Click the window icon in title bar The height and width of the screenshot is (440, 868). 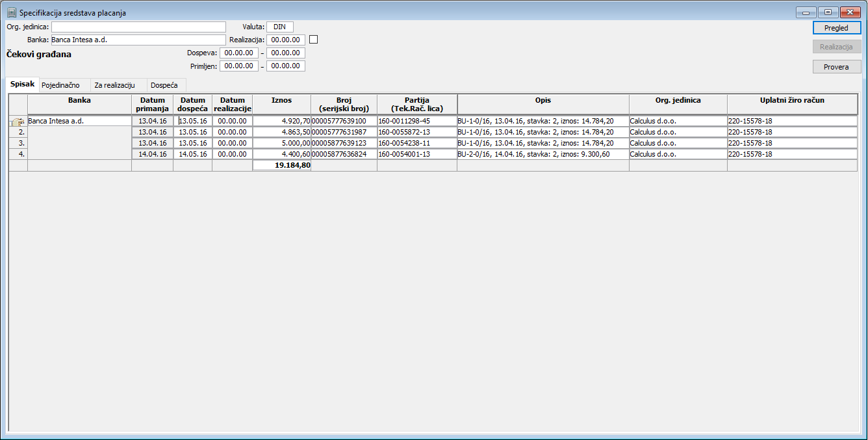(11, 12)
